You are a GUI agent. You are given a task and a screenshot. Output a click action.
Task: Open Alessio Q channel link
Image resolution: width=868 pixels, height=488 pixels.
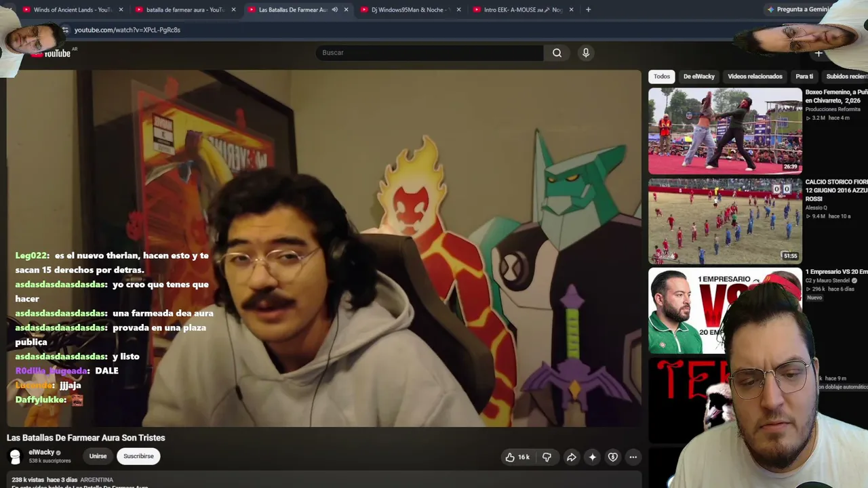click(816, 207)
